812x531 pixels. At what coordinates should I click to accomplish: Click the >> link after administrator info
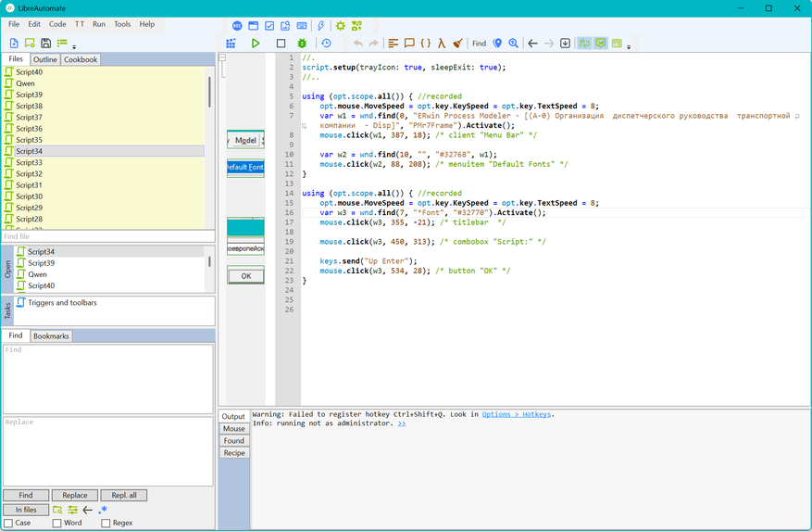point(402,424)
